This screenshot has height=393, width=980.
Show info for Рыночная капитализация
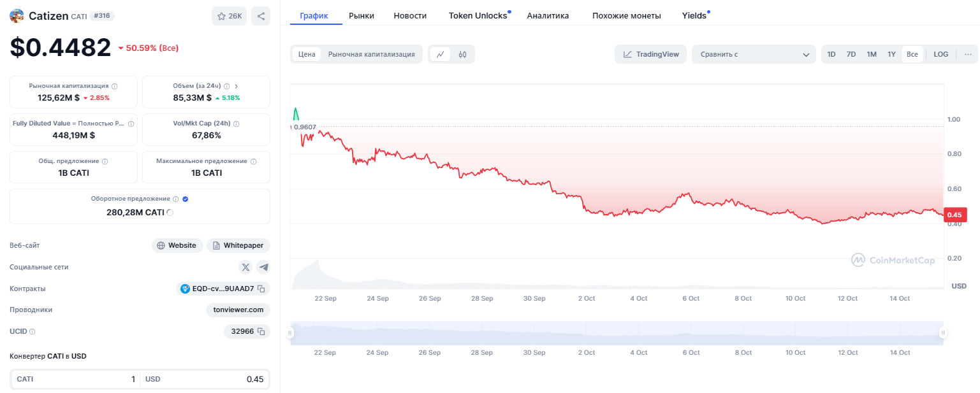115,86
